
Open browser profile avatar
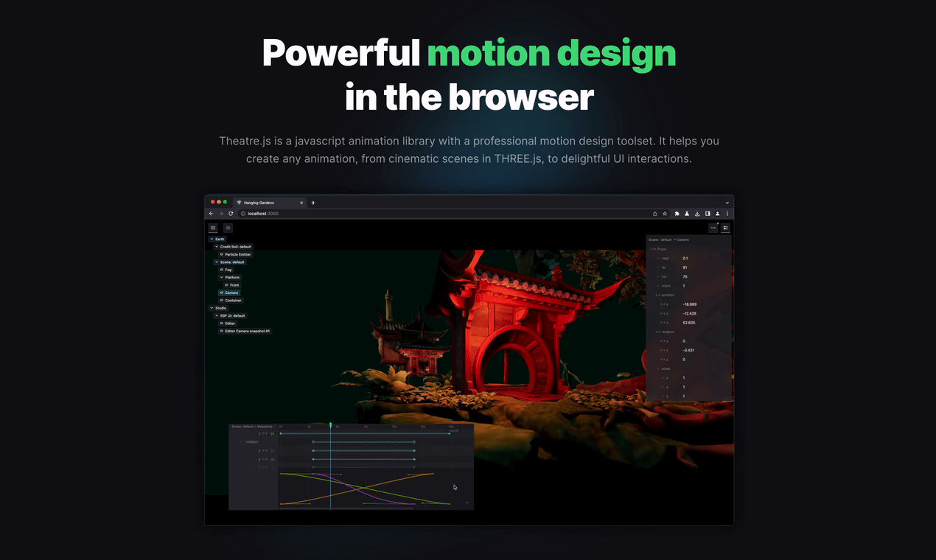718,214
